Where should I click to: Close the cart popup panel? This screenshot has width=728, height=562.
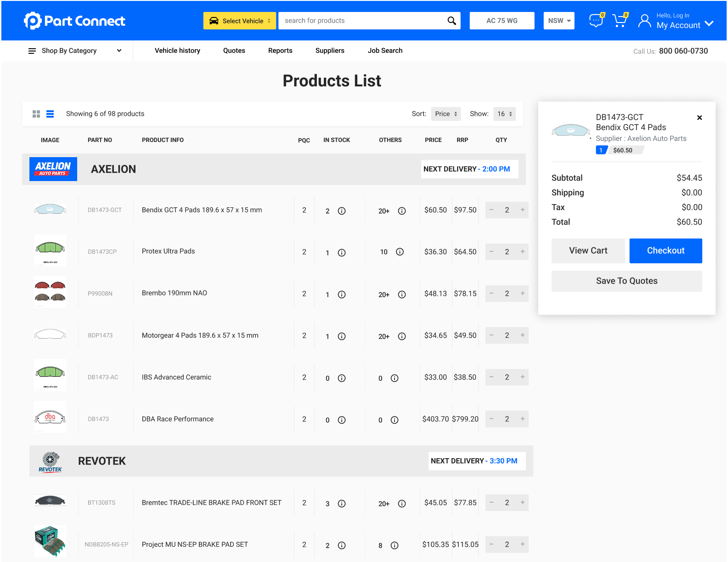[700, 118]
